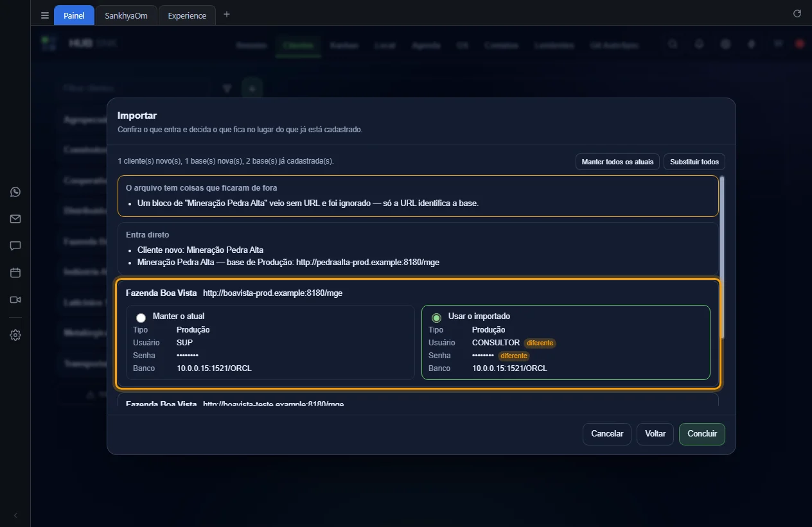The height and width of the screenshot is (527, 812).
Task: Finish the import with Concluir
Action: click(x=702, y=434)
